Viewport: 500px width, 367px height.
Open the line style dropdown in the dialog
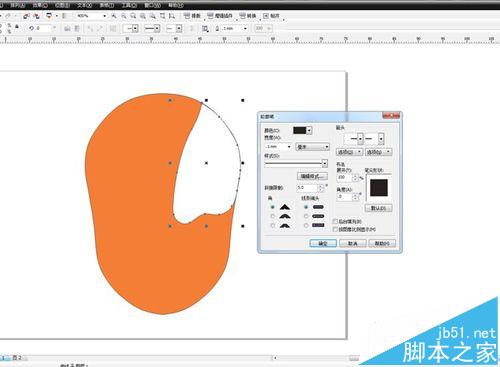(296, 163)
